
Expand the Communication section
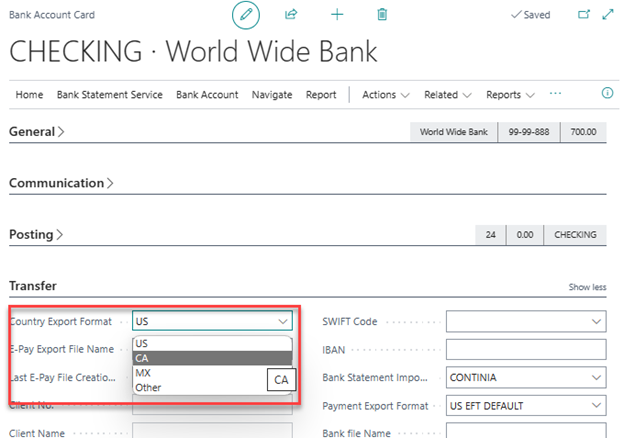click(61, 183)
